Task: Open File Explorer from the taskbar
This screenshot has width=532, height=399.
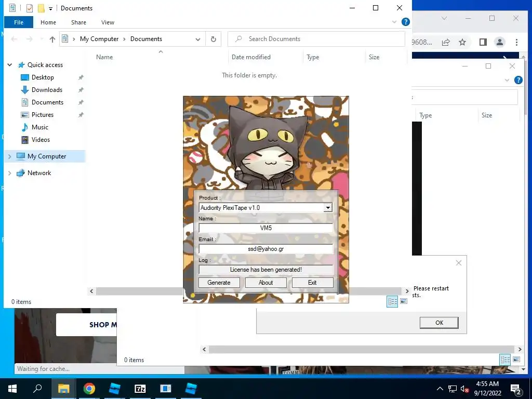Action: tap(63, 389)
